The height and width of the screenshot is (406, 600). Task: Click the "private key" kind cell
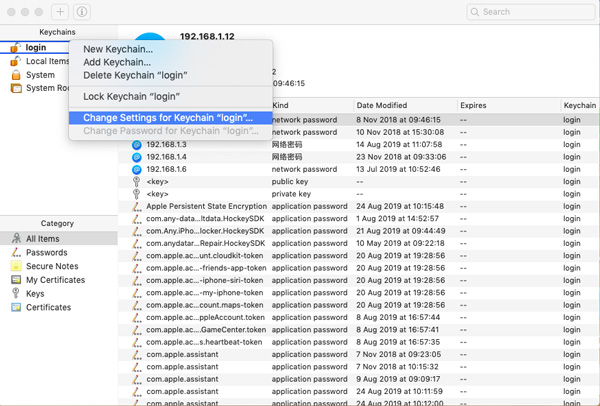coord(291,194)
